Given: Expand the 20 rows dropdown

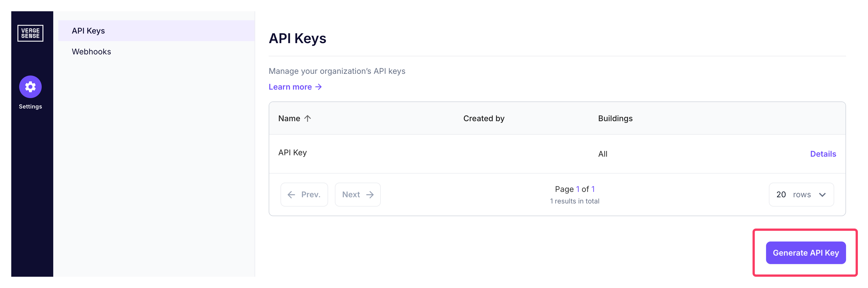Looking at the screenshot, I should (x=801, y=195).
